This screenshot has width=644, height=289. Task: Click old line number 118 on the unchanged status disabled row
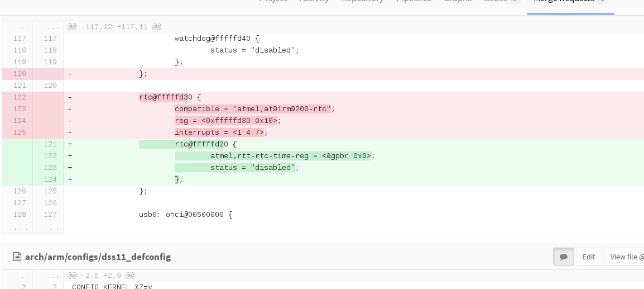click(x=20, y=50)
